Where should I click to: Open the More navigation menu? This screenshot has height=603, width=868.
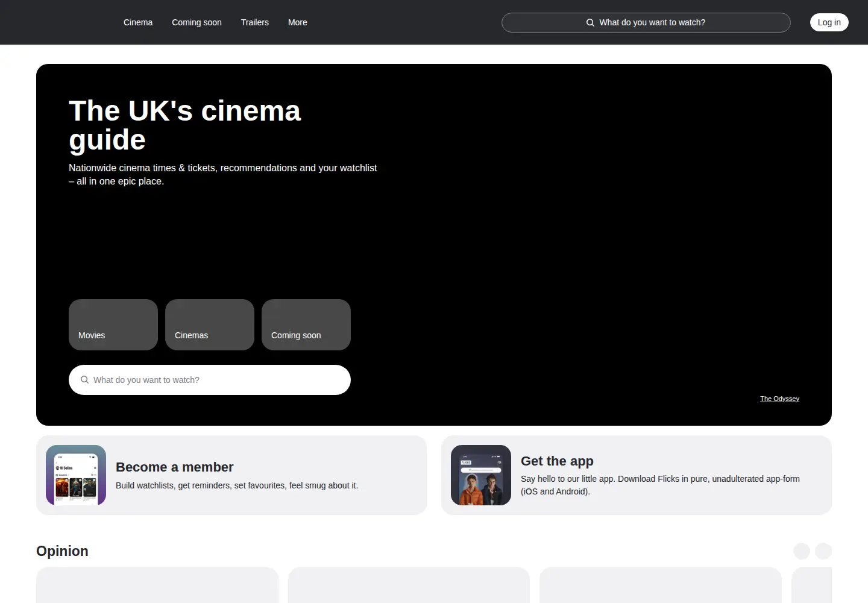[x=298, y=22]
